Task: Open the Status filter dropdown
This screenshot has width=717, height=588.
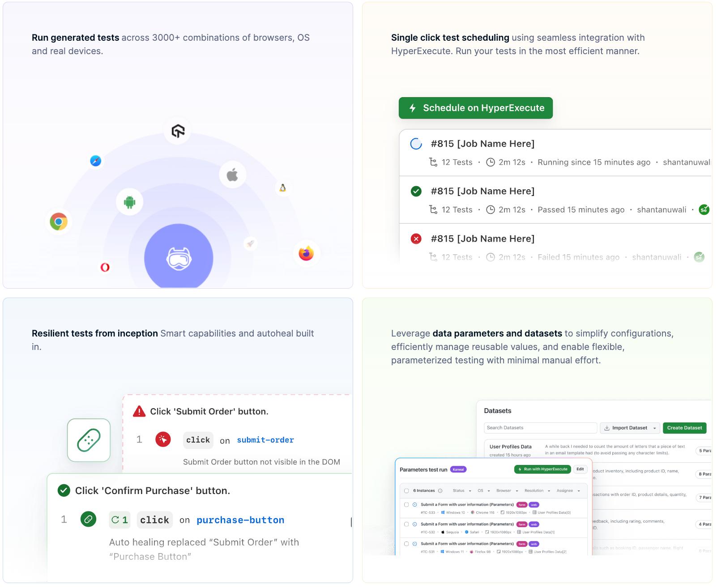Action: click(x=462, y=490)
